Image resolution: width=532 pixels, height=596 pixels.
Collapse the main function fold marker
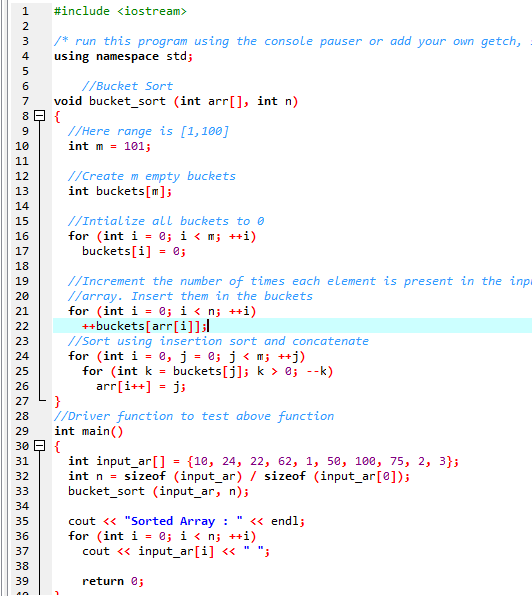coord(40,445)
